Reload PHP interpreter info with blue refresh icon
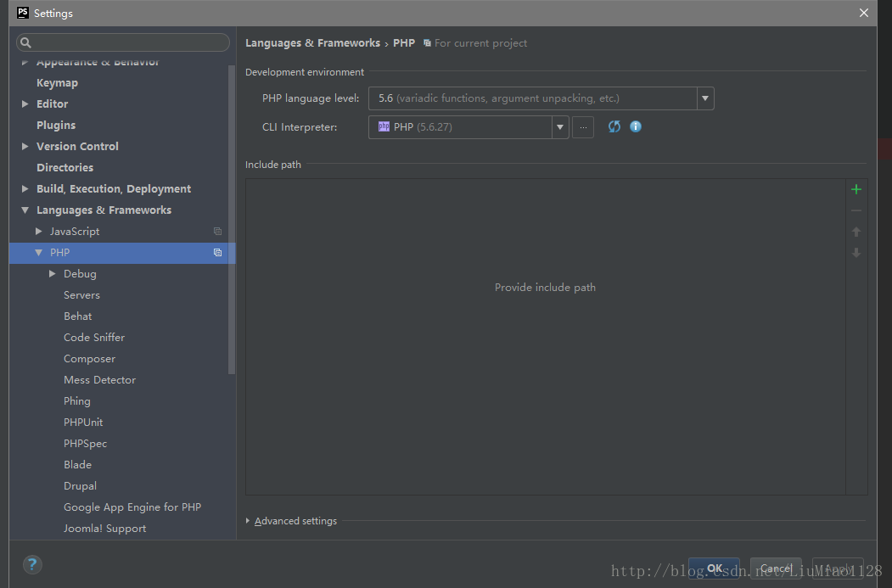 click(x=614, y=126)
